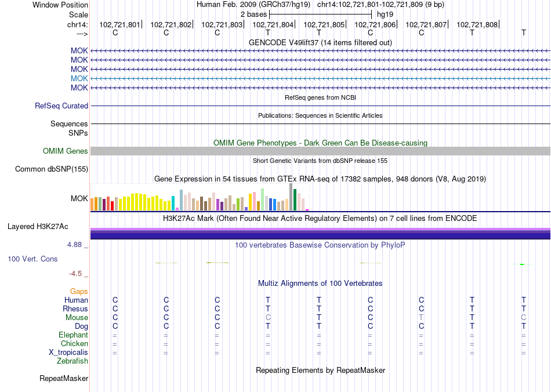Click the -4.5 PhyloP lower scale value
Viewport: 551px width, 392px height.
tap(75, 274)
